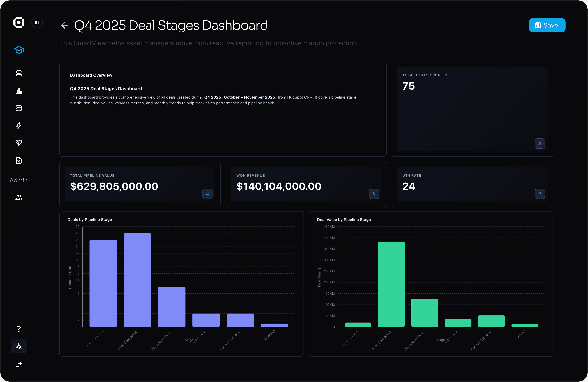Click the help question mark icon

pos(19,329)
